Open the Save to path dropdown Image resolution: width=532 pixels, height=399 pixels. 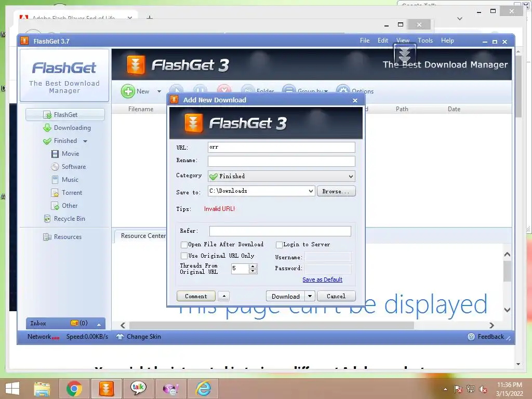click(x=311, y=191)
